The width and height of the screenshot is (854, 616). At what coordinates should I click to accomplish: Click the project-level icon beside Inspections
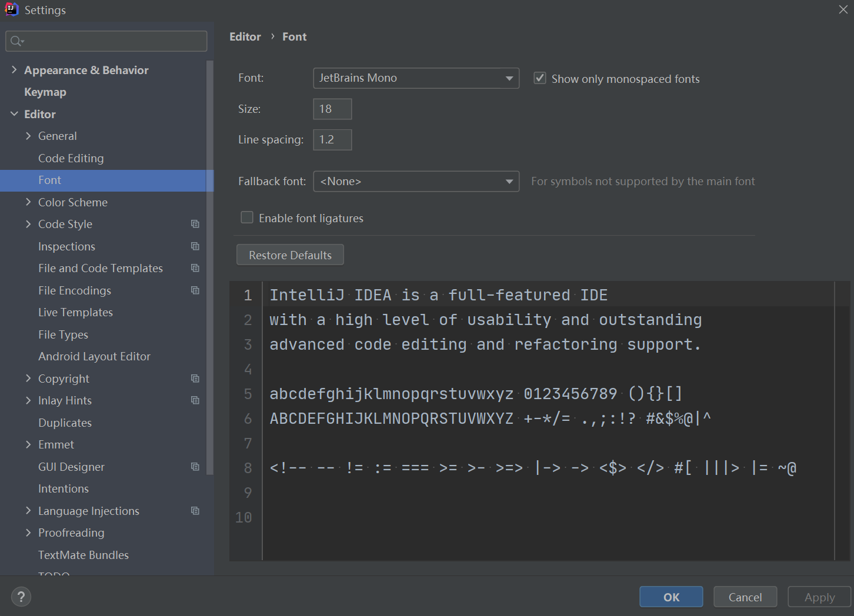[x=195, y=246]
